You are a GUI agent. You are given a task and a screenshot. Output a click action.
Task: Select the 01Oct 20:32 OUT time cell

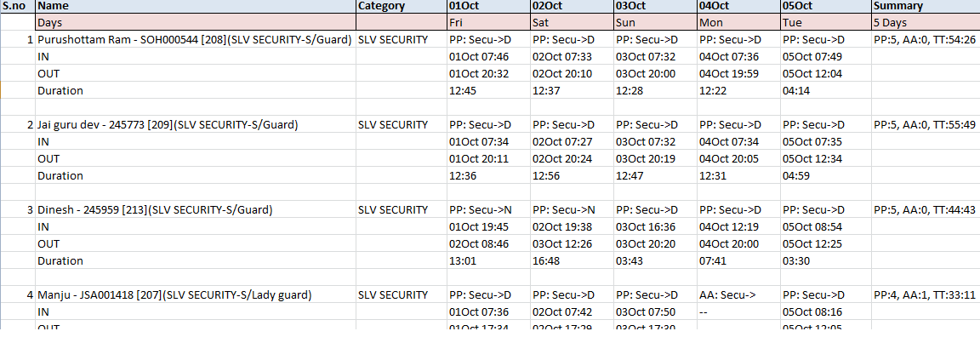tap(488, 73)
